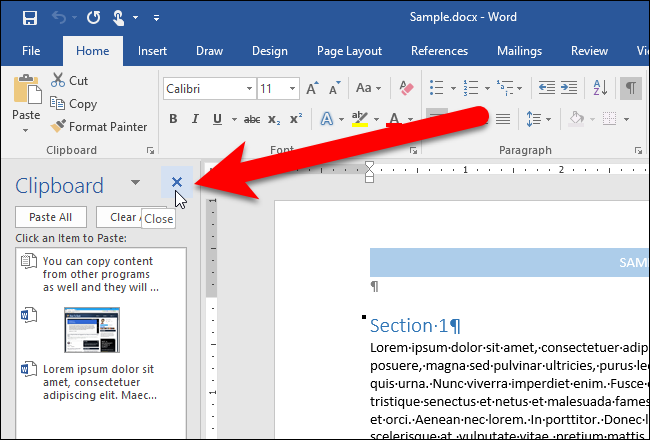This screenshot has width=650, height=440.
Task: Click the first line indent ruler marker
Action: click(x=369, y=167)
